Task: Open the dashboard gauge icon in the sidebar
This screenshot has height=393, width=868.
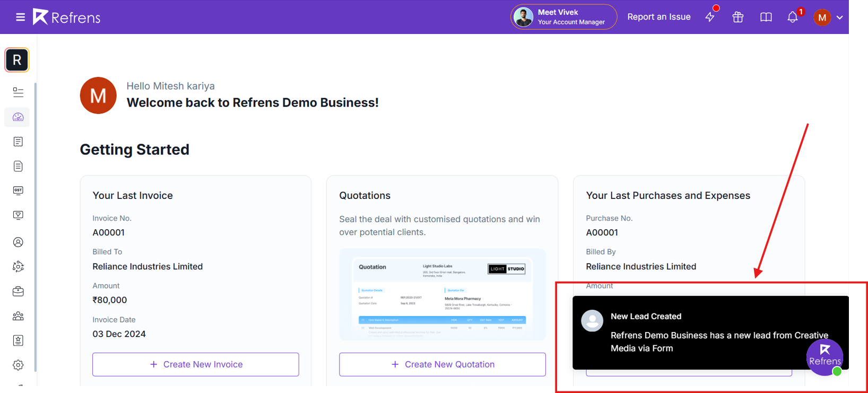Action: [x=18, y=117]
